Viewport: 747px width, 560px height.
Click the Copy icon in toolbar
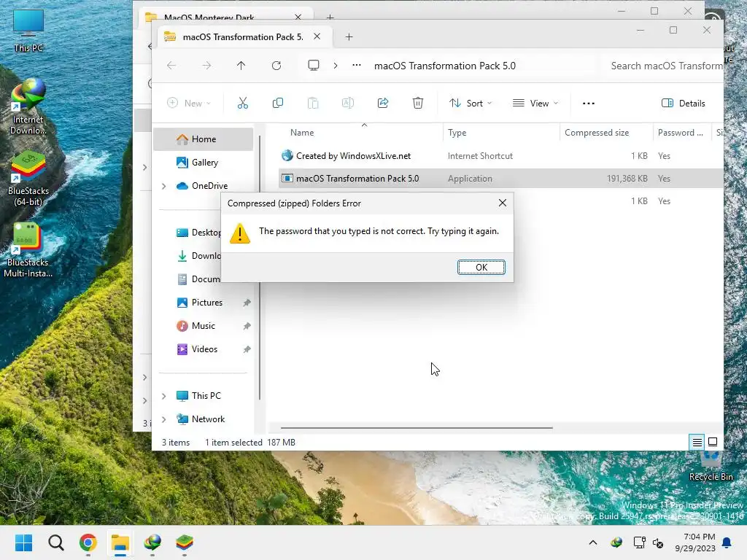(x=278, y=103)
